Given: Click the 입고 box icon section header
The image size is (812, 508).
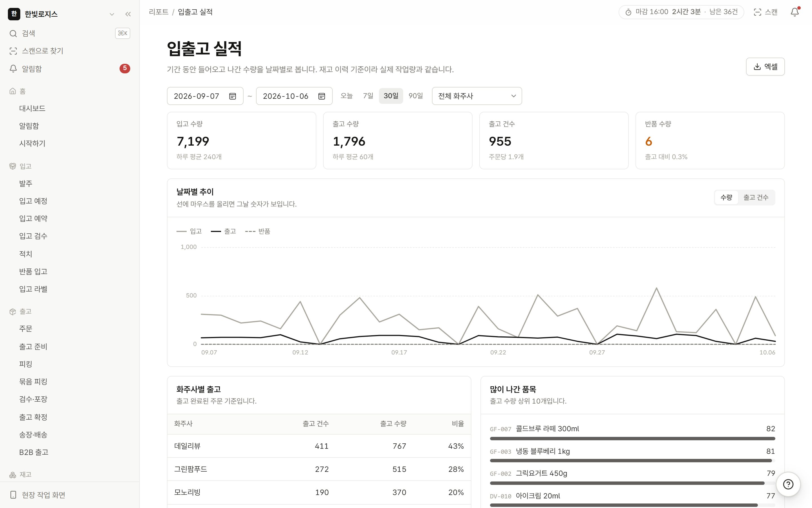Looking at the screenshot, I should tap(13, 166).
